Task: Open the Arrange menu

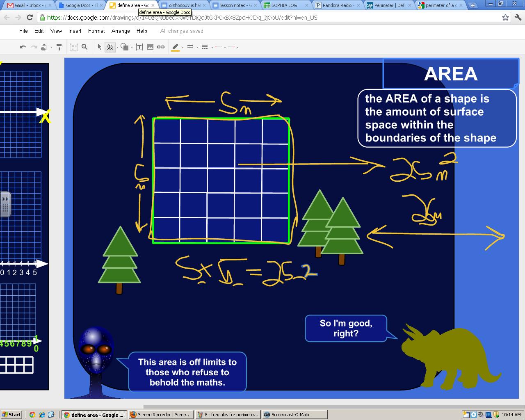Action: point(121,31)
